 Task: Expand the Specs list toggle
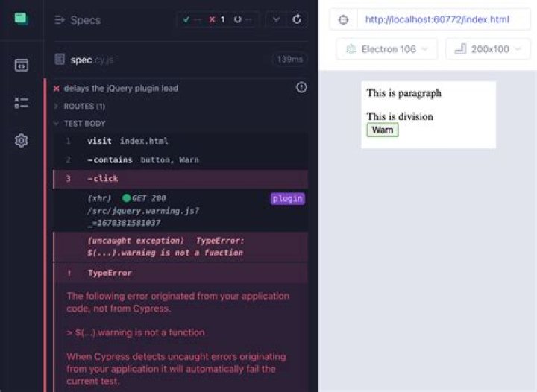[x=60, y=20]
